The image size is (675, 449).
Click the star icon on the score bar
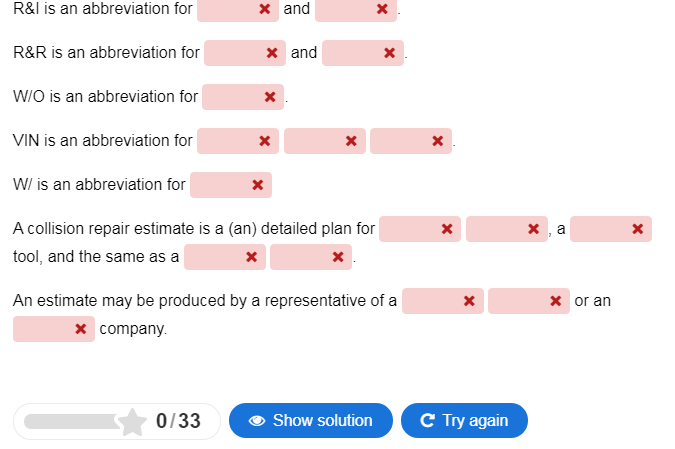[x=132, y=422]
